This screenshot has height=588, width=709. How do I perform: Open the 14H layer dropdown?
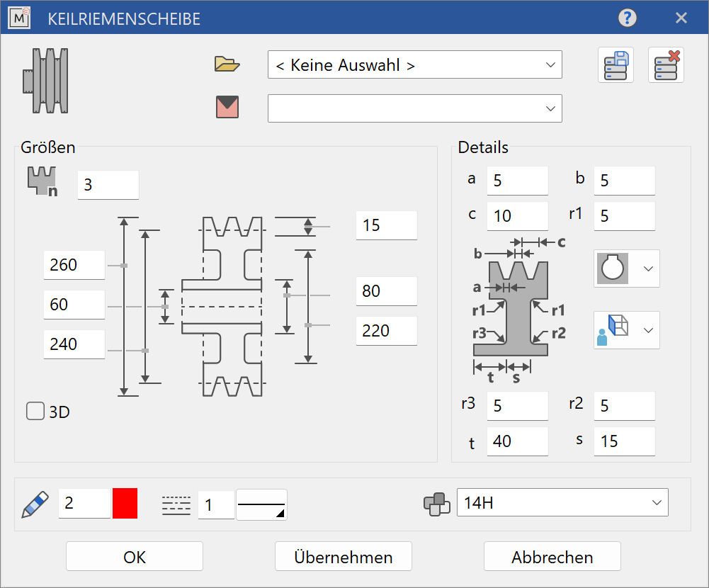click(562, 502)
